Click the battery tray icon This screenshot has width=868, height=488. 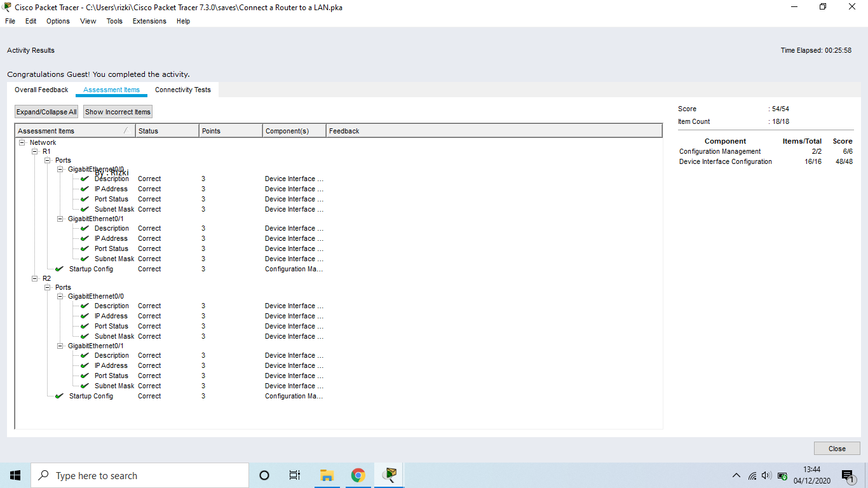coord(783,475)
